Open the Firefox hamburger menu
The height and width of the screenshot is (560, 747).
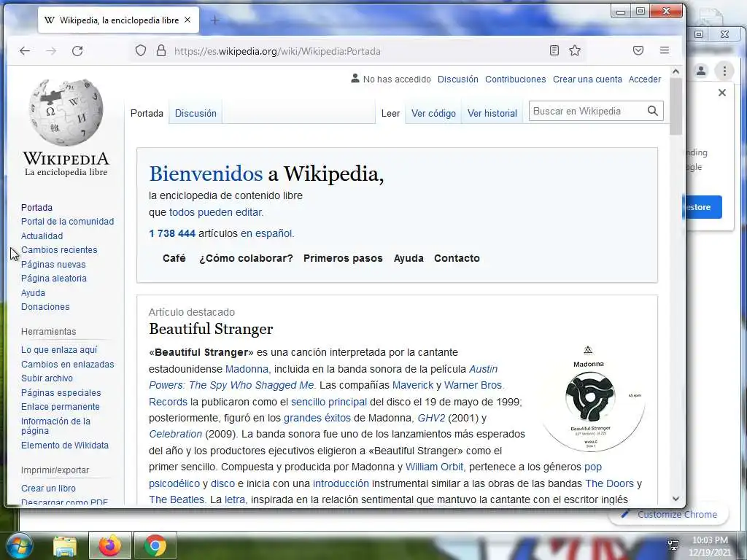point(665,50)
